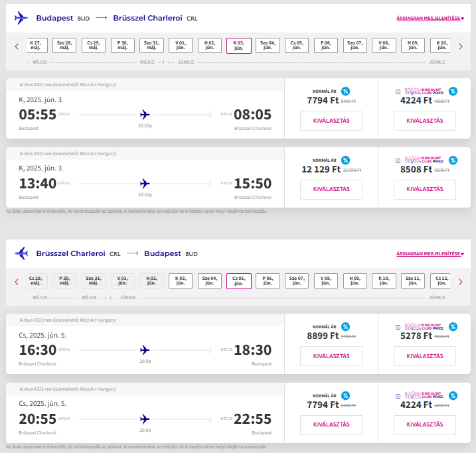
Task: Click the percent badge beside 8899 Ft normal price
Action: coord(346,326)
